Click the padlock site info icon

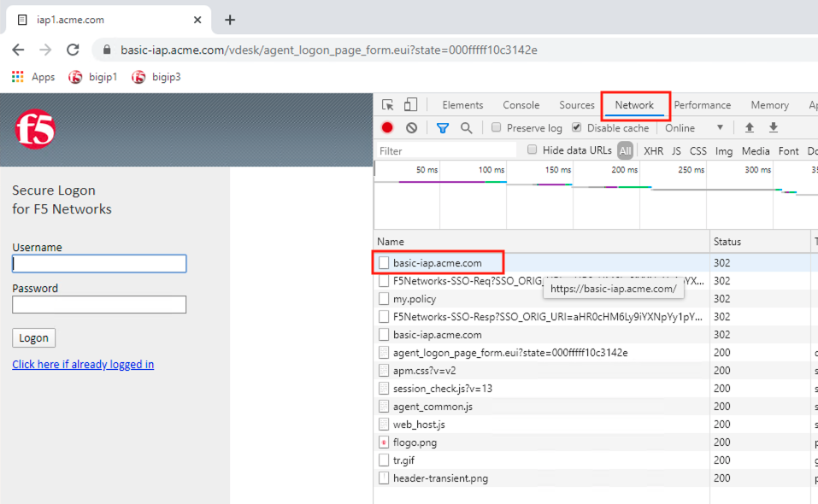107,50
